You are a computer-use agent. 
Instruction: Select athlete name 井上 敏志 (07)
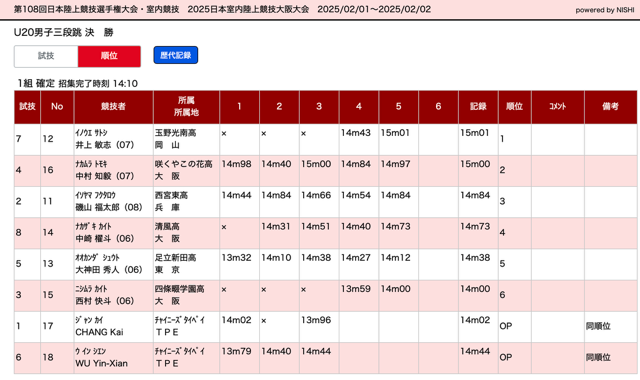tap(104, 145)
